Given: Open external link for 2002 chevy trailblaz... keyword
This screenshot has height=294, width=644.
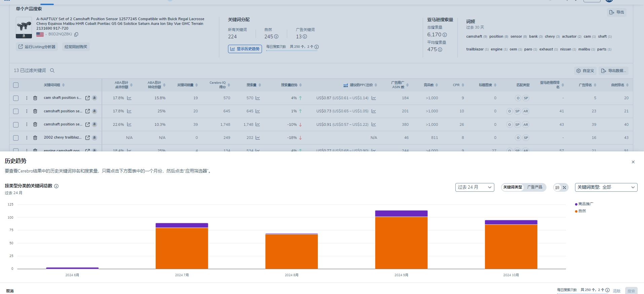Looking at the screenshot, I should click(87, 138).
